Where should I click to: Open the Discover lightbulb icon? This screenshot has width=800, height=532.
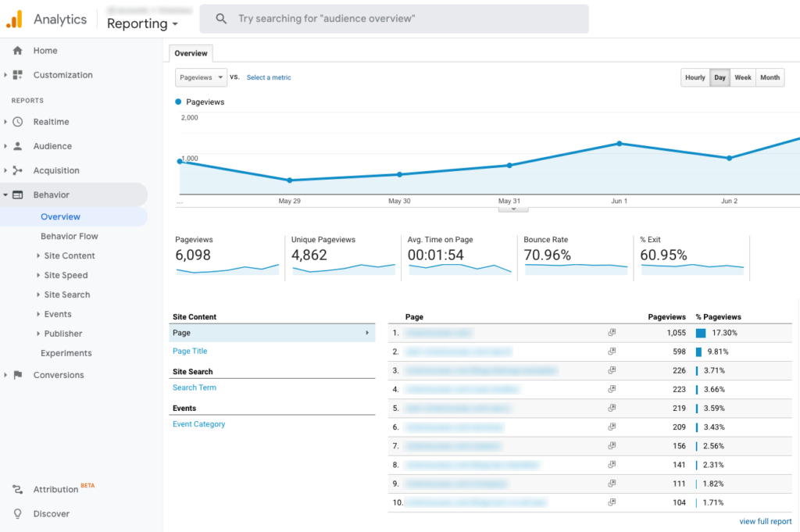17,514
